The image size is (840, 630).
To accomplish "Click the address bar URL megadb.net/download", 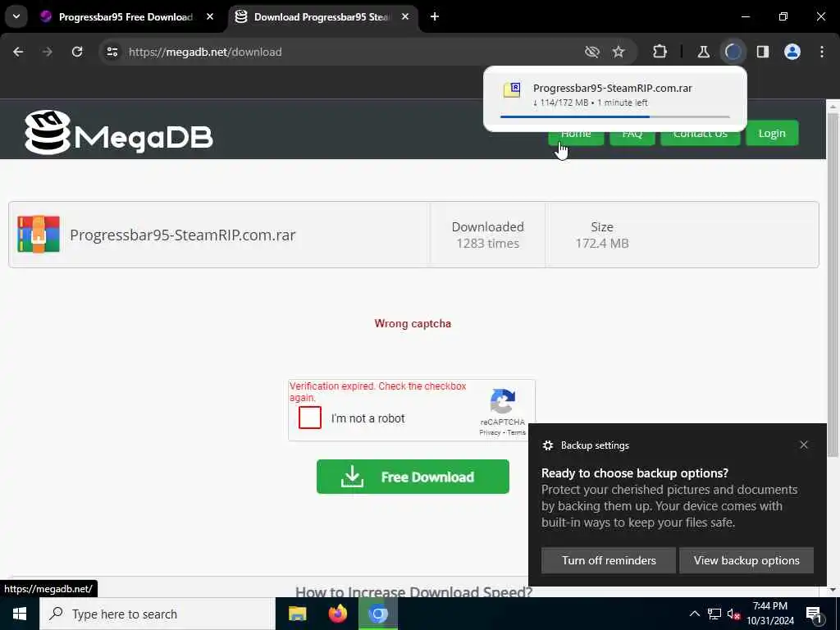I will 205,52.
